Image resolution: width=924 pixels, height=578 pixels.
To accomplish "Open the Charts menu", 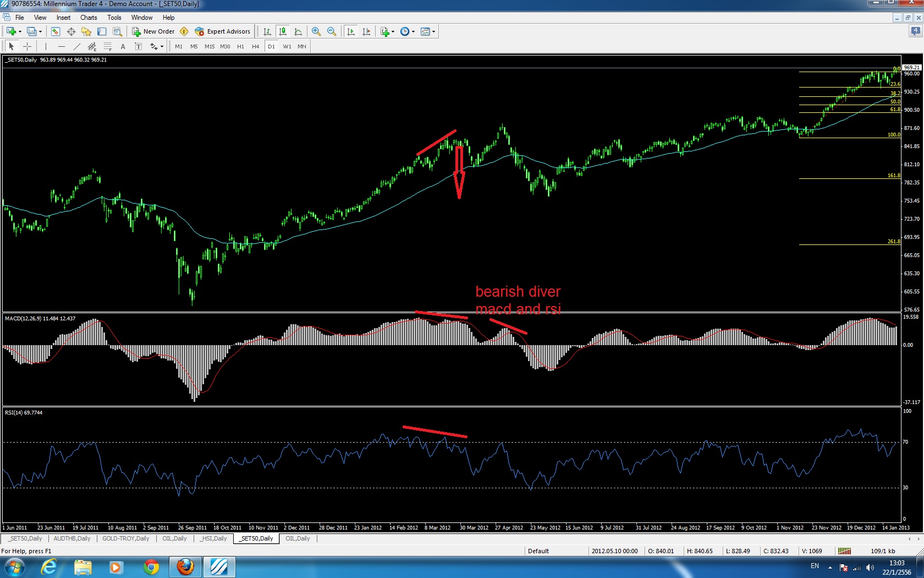I will click(89, 18).
